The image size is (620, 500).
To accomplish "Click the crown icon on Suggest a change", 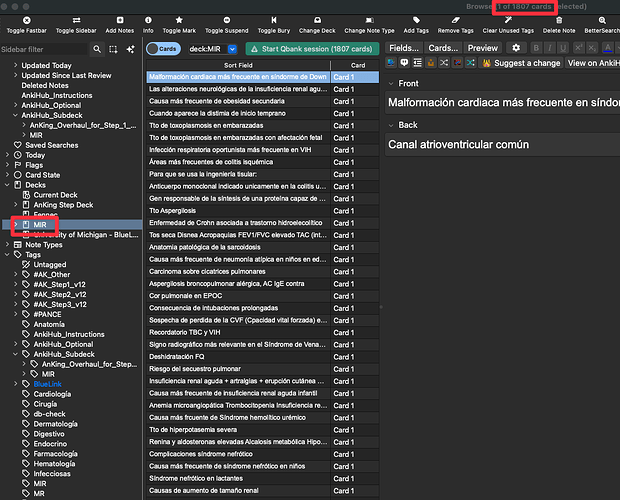I will pyautogui.click(x=486, y=63).
